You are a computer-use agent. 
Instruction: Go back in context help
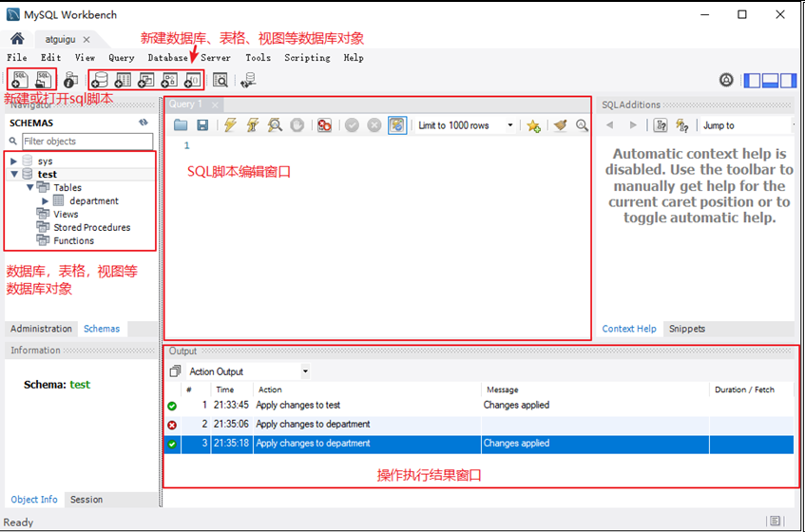click(610, 124)
